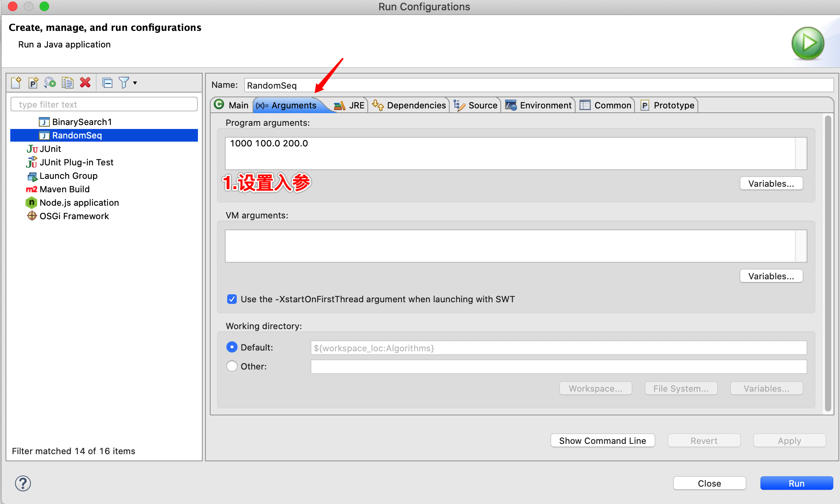Select the Other working directory radio button

pyautogui.click(x=232, y=366)
